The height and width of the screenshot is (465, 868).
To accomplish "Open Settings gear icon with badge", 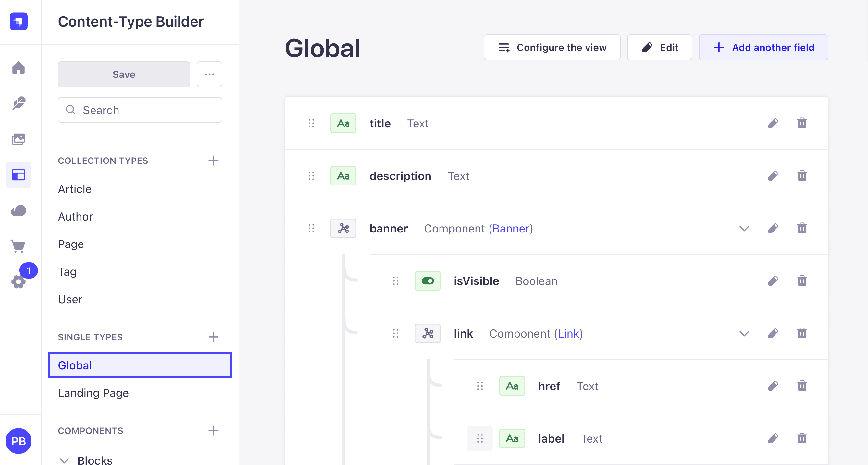I will 19,281.
